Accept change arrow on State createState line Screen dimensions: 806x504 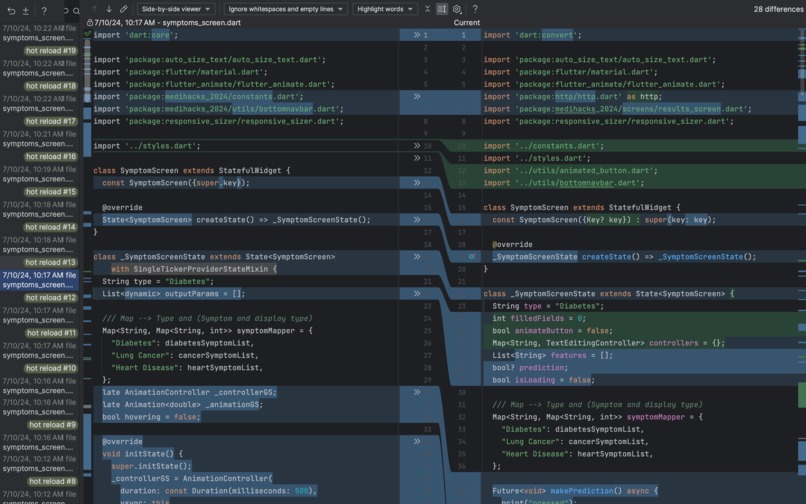[x=417, y=220]
